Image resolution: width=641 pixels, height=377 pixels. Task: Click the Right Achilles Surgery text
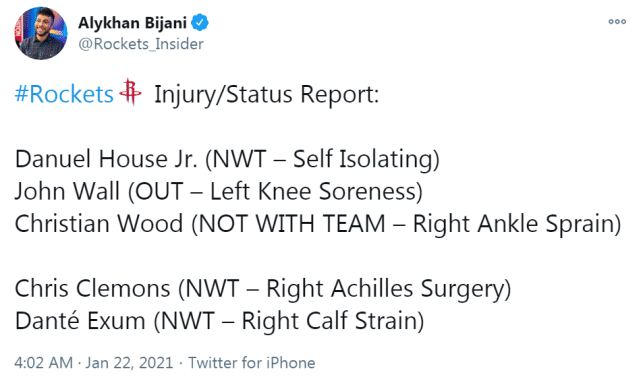coord(385,289)
